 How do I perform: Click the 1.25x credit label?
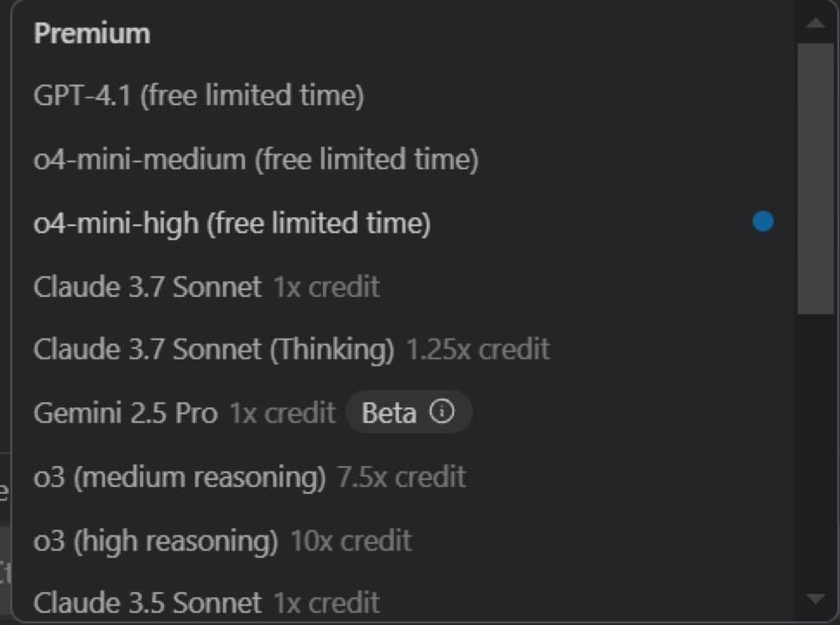[x=478, y=349]
